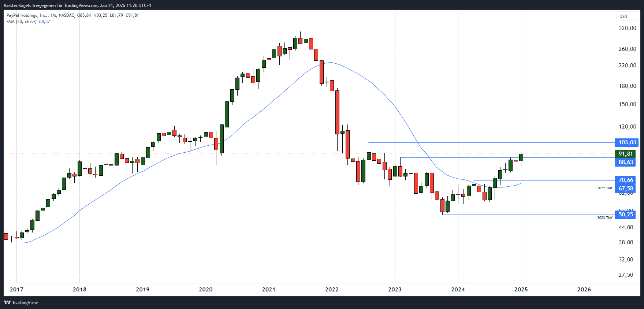
Task: Select the PayPal Holdings symbol title
Action: click(x=27, y=15)
